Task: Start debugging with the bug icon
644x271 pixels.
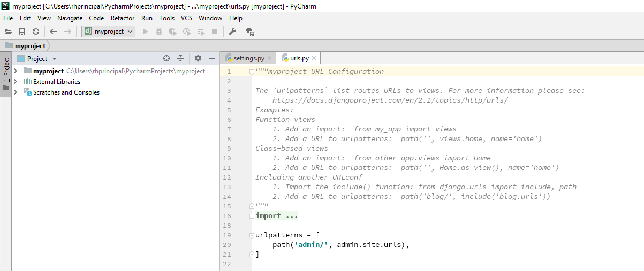Action: 158,32
